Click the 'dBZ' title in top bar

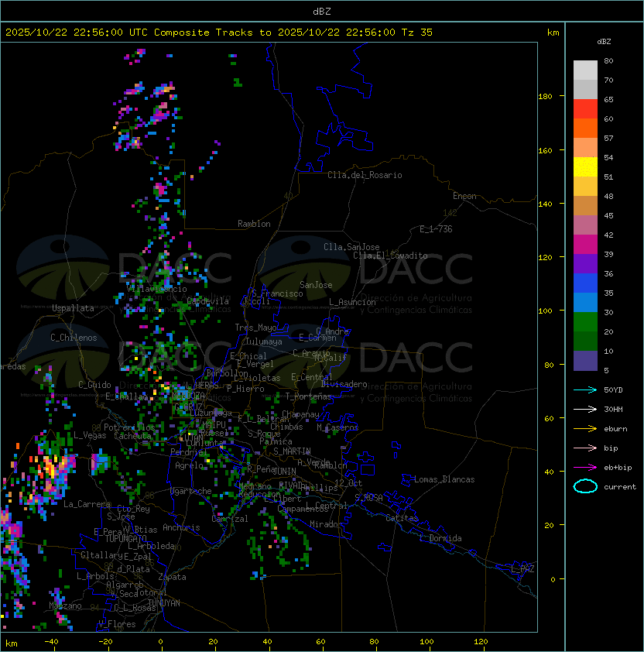click(322, 11)
